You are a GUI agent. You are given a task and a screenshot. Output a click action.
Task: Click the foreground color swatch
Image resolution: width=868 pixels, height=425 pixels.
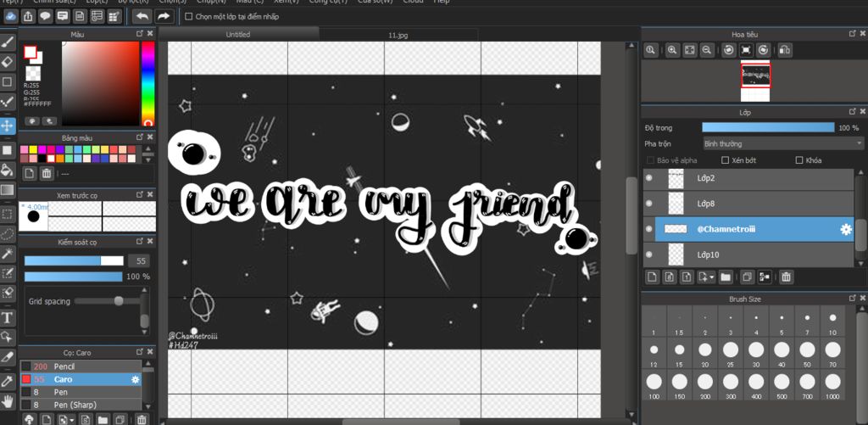pos(30,53)
